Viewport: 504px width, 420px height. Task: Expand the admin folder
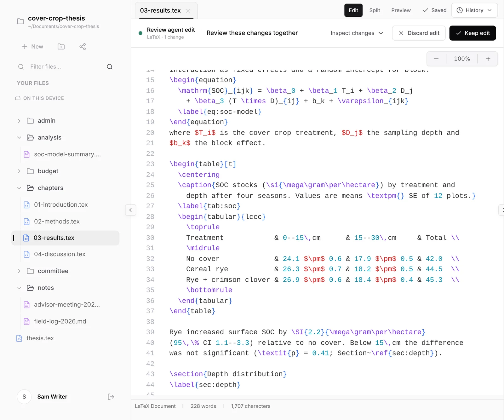[x=19, y=121]
